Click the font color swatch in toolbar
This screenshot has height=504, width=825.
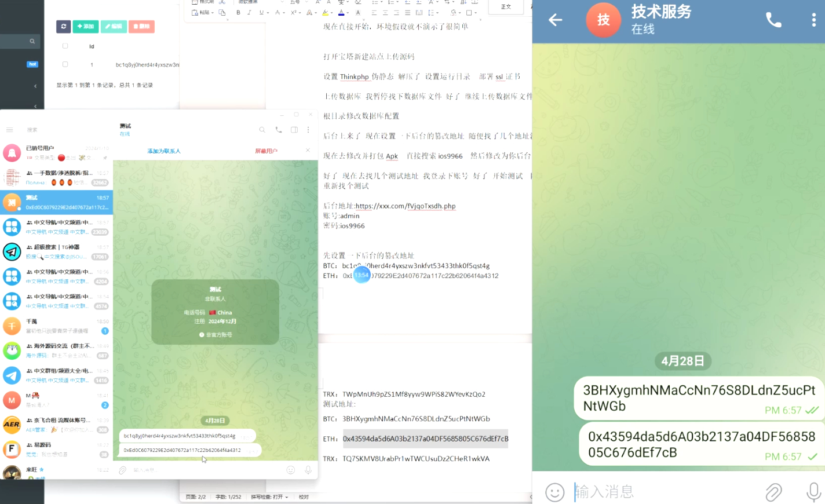click(341, 13)
